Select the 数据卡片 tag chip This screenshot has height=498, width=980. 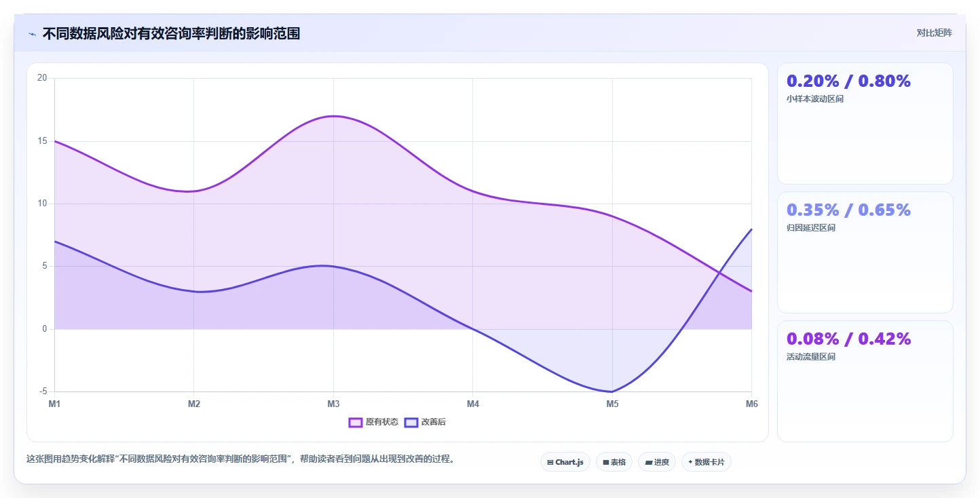pyautogui.click(x=706, y=462)
